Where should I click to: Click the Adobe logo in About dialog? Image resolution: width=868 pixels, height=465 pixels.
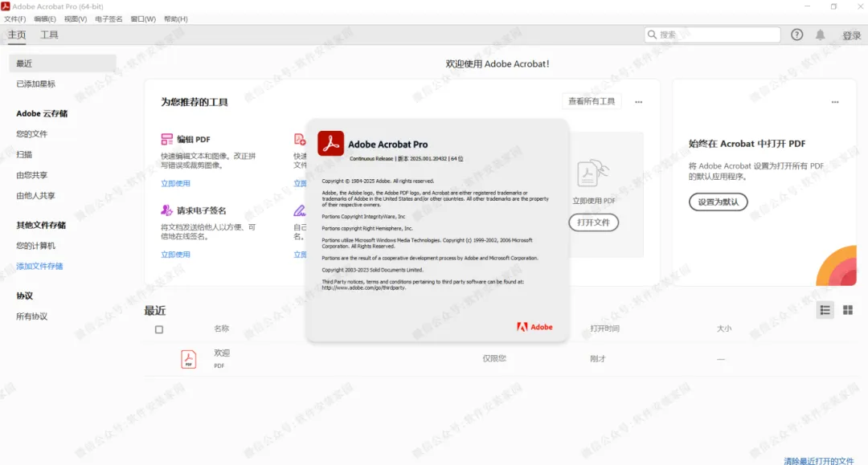pos(534,327)
